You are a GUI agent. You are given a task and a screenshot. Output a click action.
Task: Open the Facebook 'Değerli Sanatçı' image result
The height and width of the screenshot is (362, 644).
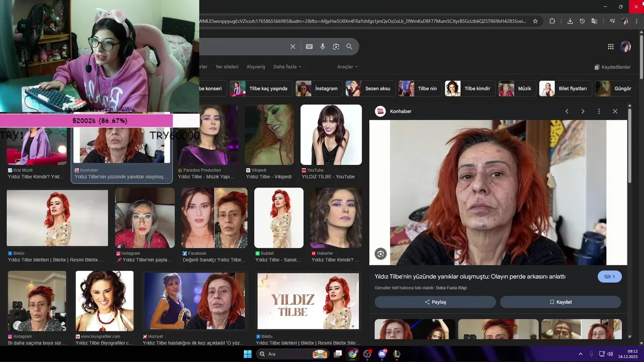tap(214, 218)
